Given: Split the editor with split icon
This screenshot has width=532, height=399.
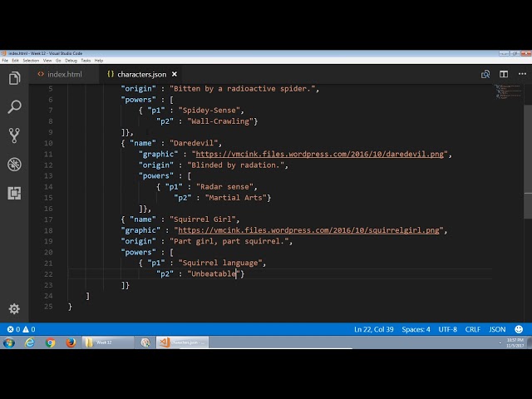Looking at the screenshot, I should tap(504, 74).
